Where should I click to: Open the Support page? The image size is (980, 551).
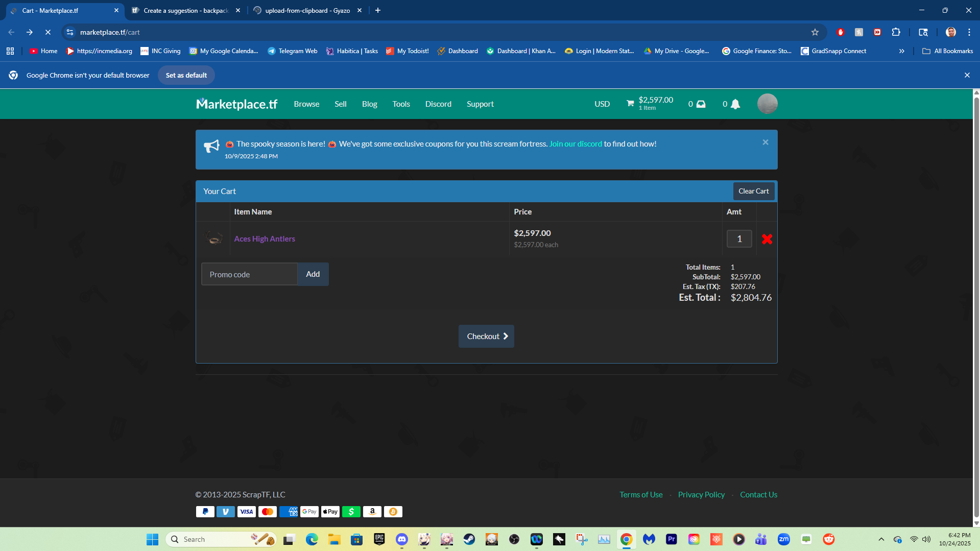coord(480,104)
